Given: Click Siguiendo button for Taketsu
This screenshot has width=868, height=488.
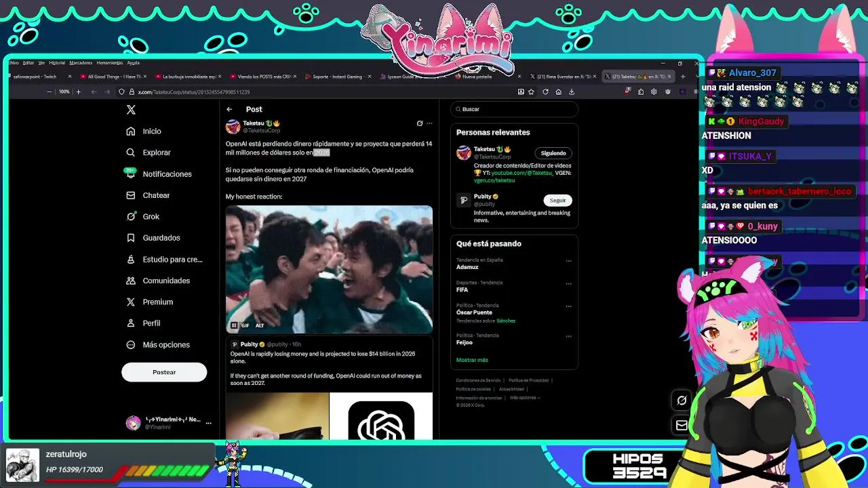Looking at the screenshot, I should tap(553, 153).
